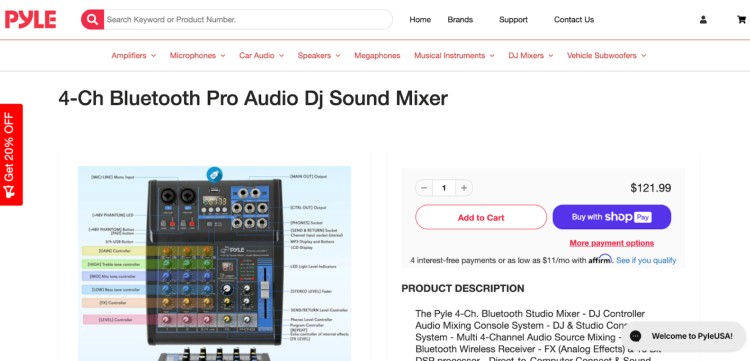The width and height of the screenshot is (750, 361).
Task: Open the Megaphones category
Action: coord(377,55)
